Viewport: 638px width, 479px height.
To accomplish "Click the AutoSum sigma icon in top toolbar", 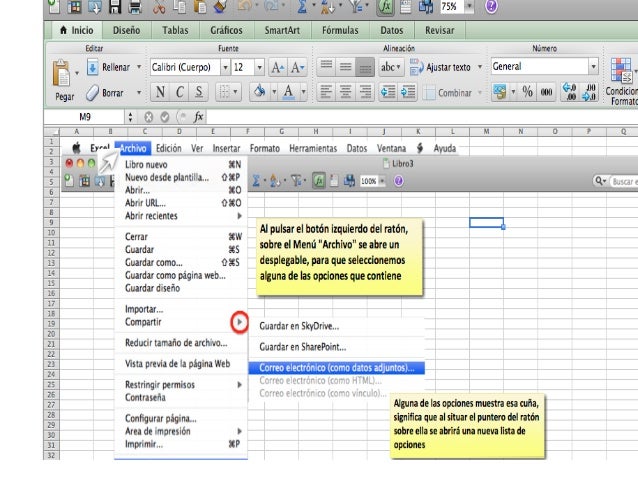I will pos(302,6).
